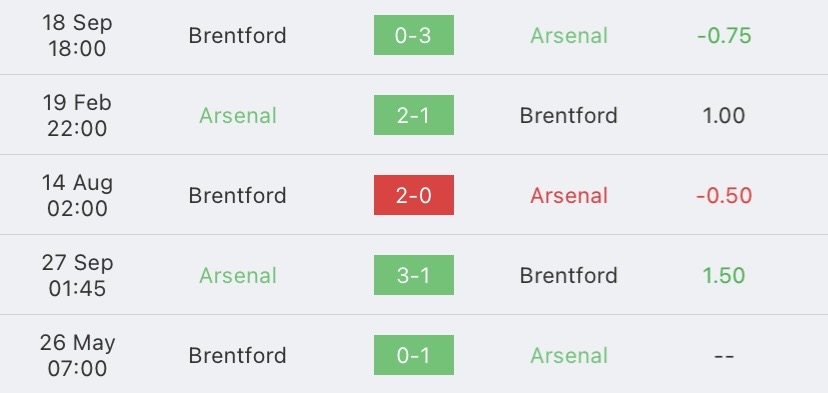Click the 27 Sep 01:45 date cell
Screen dimensions: 828x393
click(77, 275)
